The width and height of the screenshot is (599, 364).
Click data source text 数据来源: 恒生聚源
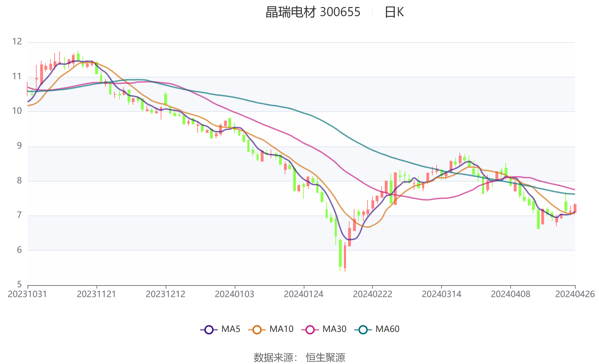tap(299, 358)
